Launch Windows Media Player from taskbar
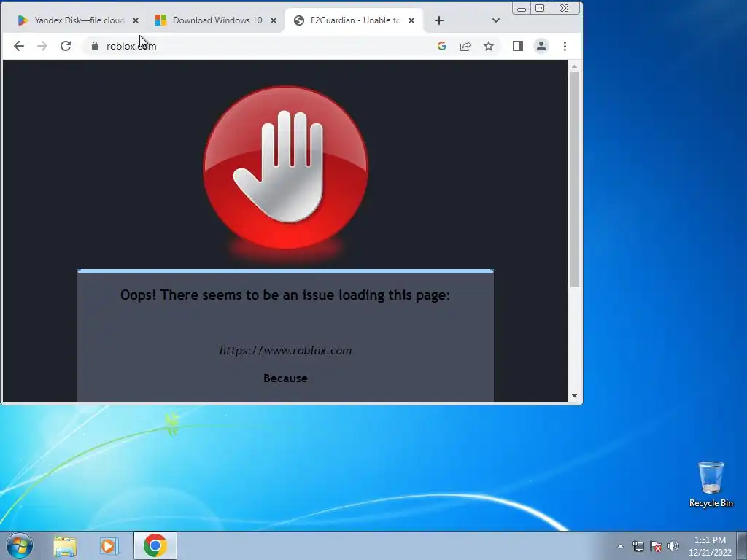Image resolution: width=747 pixels, height=560 pixels. 109,545
